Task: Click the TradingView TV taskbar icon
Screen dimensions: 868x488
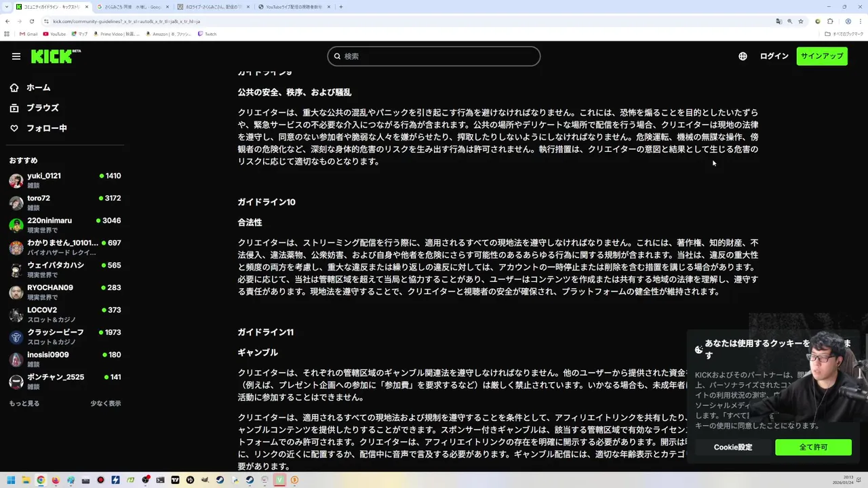Action: tap(175, 480)
